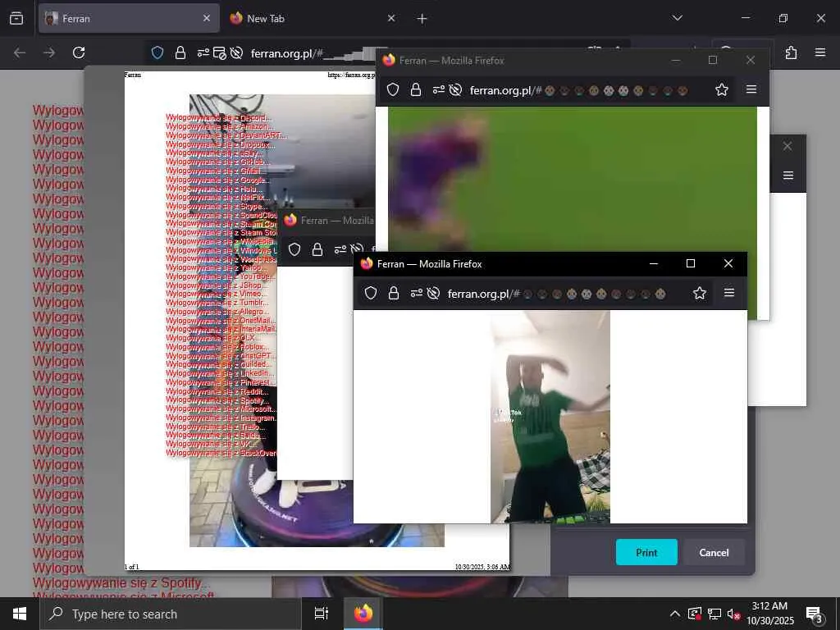
Task: Click permissions icon in front dancing popup
Action: 417,293
